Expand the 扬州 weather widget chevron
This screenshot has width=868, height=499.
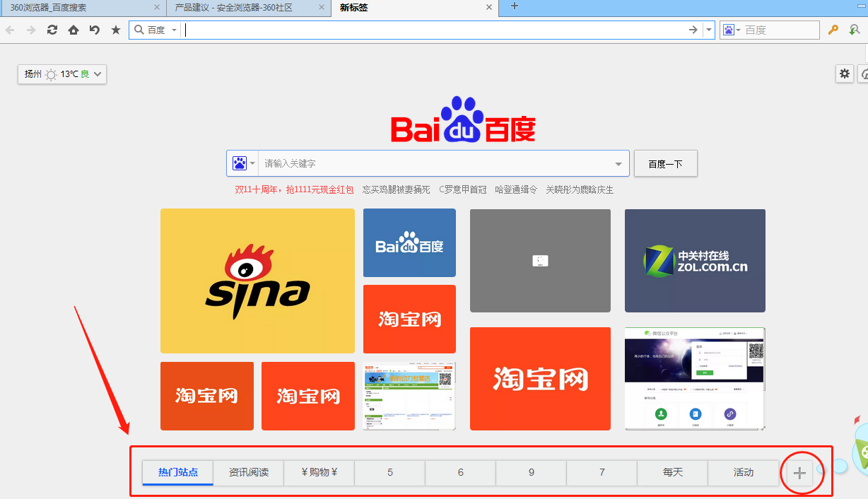pos(98,74)
